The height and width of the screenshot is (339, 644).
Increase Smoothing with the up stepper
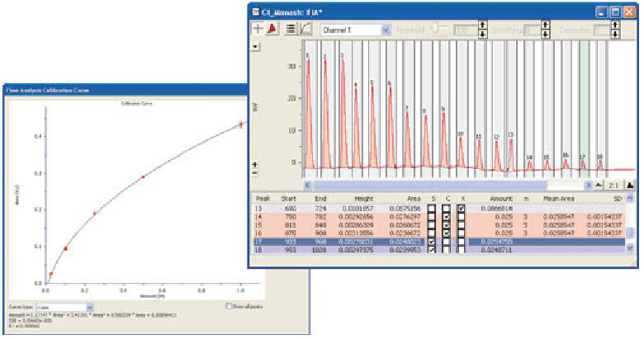(x=546, y=26)
